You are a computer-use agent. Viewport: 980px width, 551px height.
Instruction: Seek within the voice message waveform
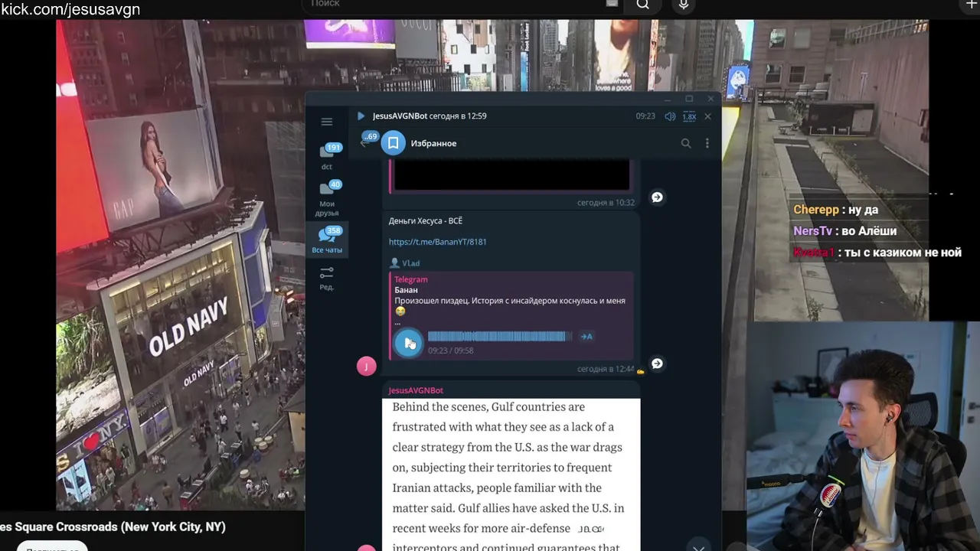[499, 336]
